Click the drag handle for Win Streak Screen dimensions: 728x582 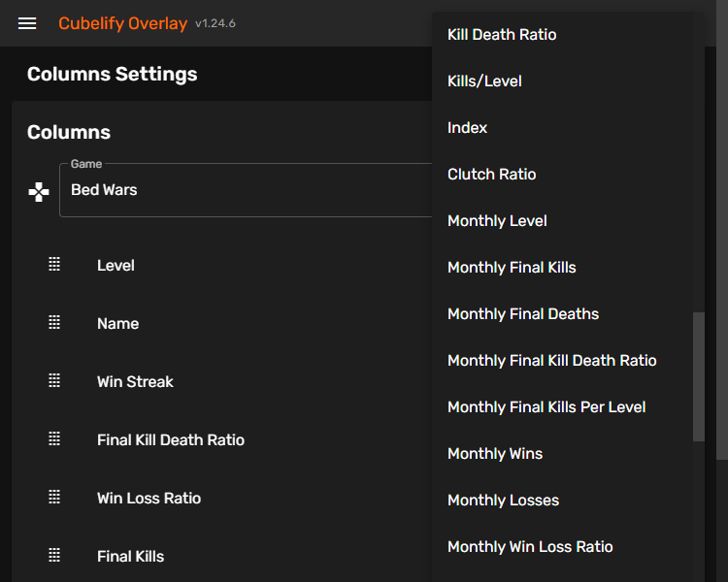[54, 381]
